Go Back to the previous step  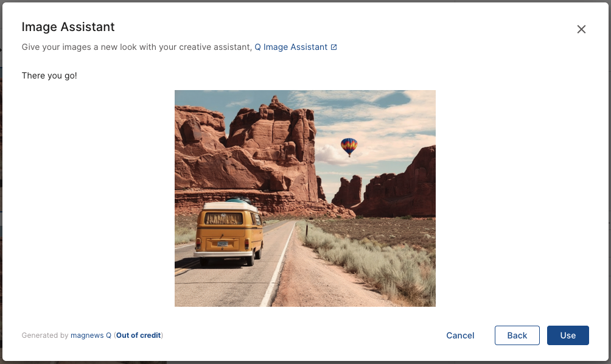pyautogui.click(x=517, y=335)
